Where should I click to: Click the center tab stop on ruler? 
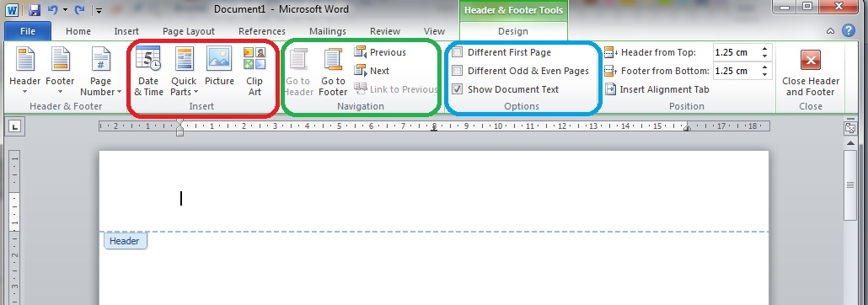click(x=434, y=128)
